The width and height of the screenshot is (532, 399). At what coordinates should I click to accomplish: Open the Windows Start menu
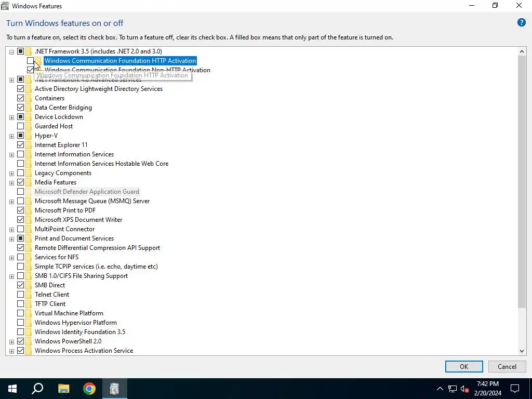pos(12,389)
